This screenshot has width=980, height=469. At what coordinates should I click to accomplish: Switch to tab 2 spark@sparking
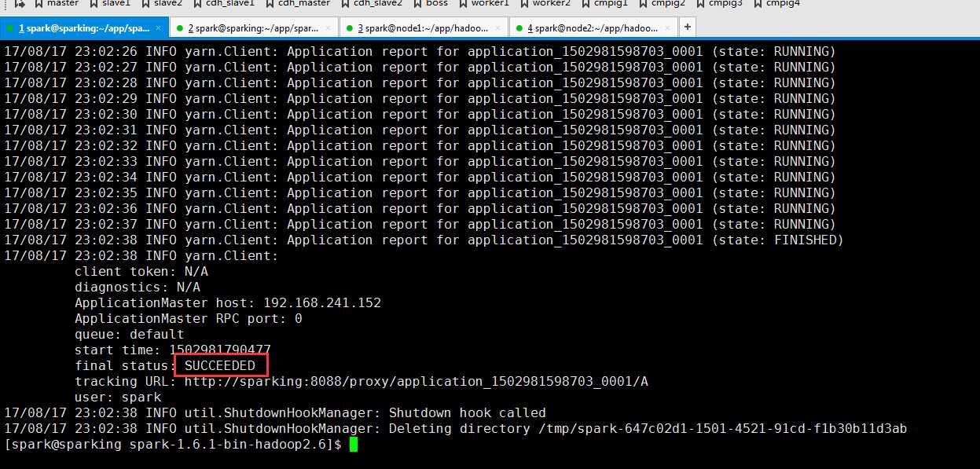(x=254, y=27)
